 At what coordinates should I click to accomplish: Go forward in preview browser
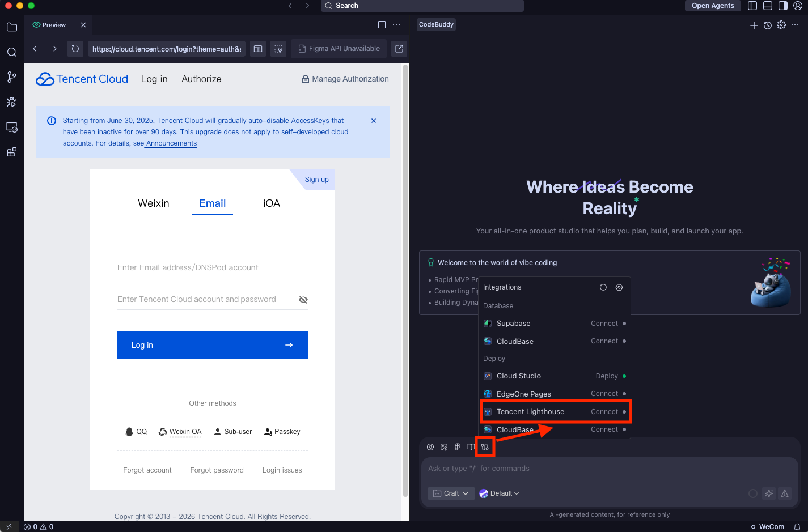pyautogui.click(x=54, y=49)
